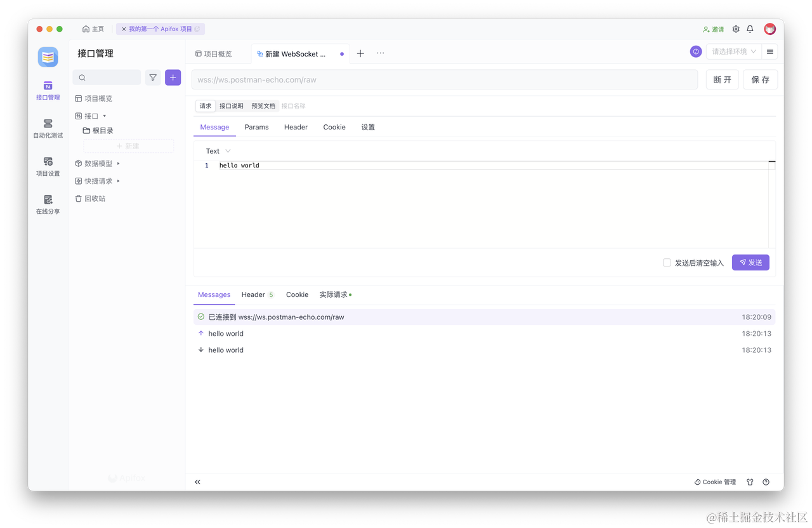Click the message editor line hello world
Viewport: 812px width, 528px height.
click(x=240, y=165)
